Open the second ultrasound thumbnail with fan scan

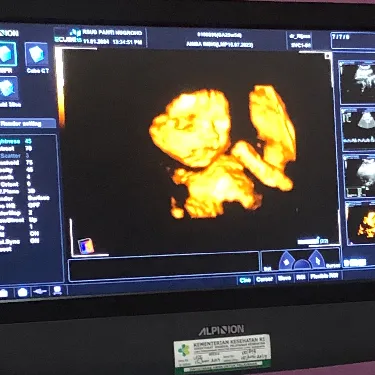[x=359, y=129]
